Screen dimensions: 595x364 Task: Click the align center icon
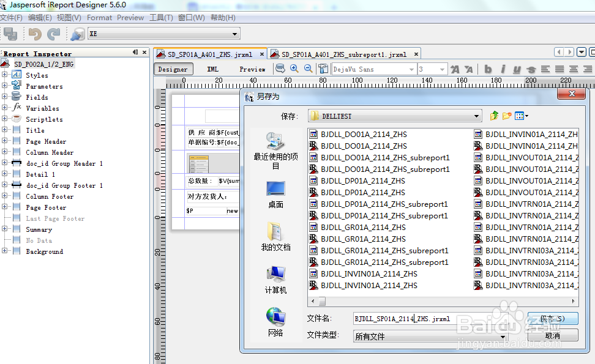[x=574, y=69]
